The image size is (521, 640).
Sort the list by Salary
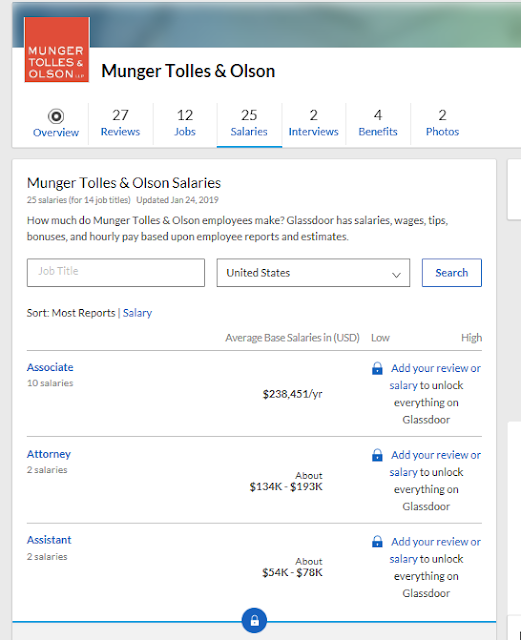pyautogui.click(x=137, y=313)
